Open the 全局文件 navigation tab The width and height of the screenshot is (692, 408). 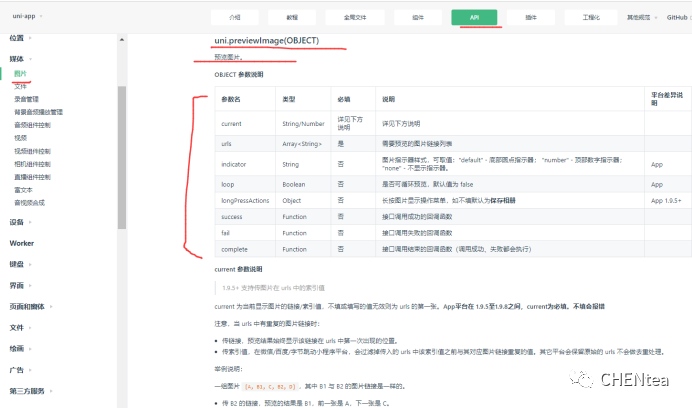pyautogui.click(x=355, y=18)
